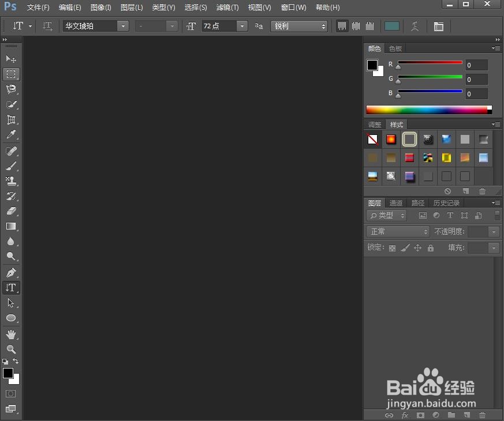Switch to the 通道 tab
Image resolution: width=504 pixels, height=421 pixels.
pyautogui.click(x=395, y=203)
